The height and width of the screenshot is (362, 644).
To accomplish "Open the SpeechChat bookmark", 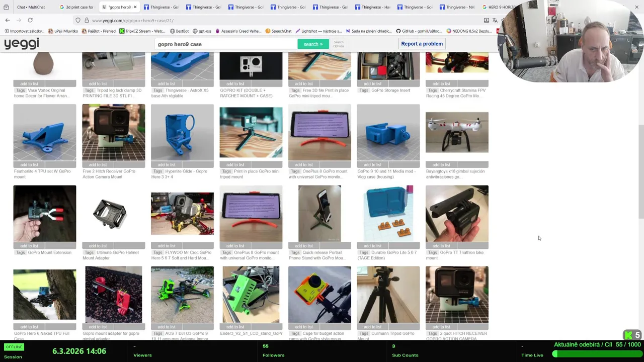I will point(278,31).
